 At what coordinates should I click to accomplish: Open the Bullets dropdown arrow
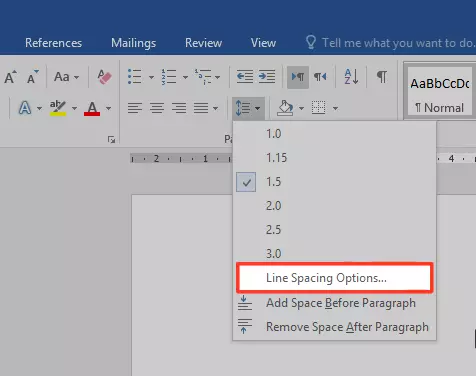[151, 77]
